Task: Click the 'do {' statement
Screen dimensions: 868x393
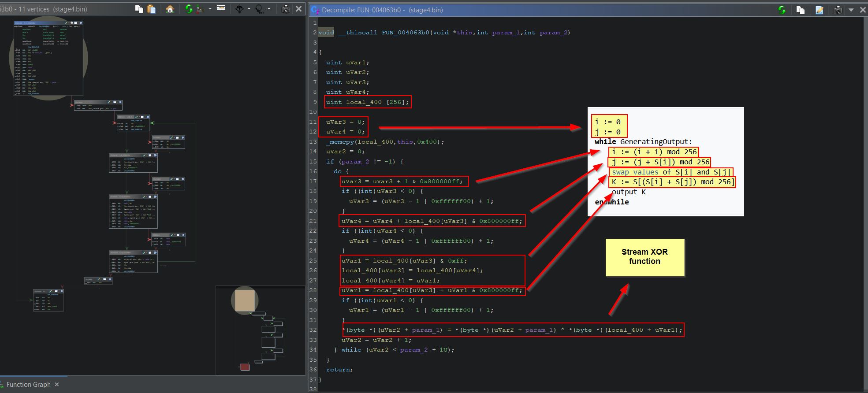Action: (x=341, y=171)
